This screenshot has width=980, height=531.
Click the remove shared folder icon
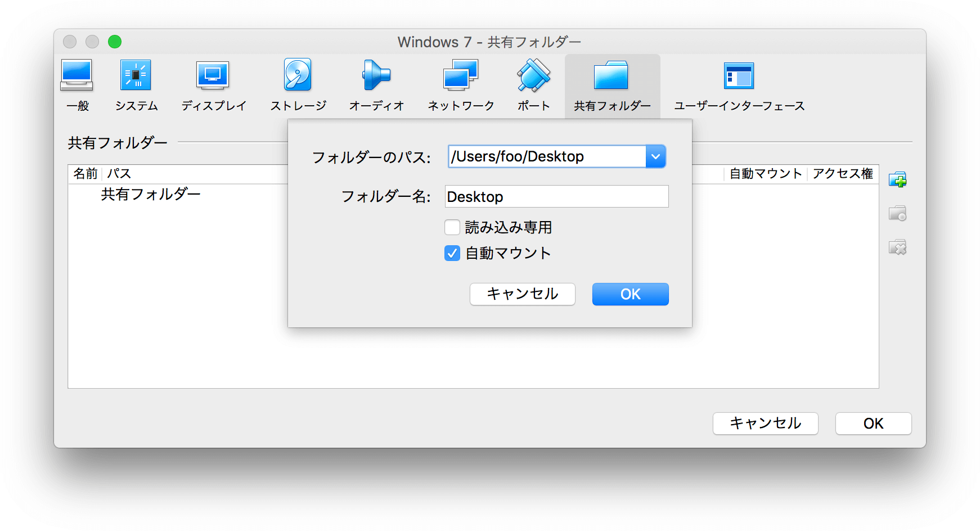click(898, 247)
